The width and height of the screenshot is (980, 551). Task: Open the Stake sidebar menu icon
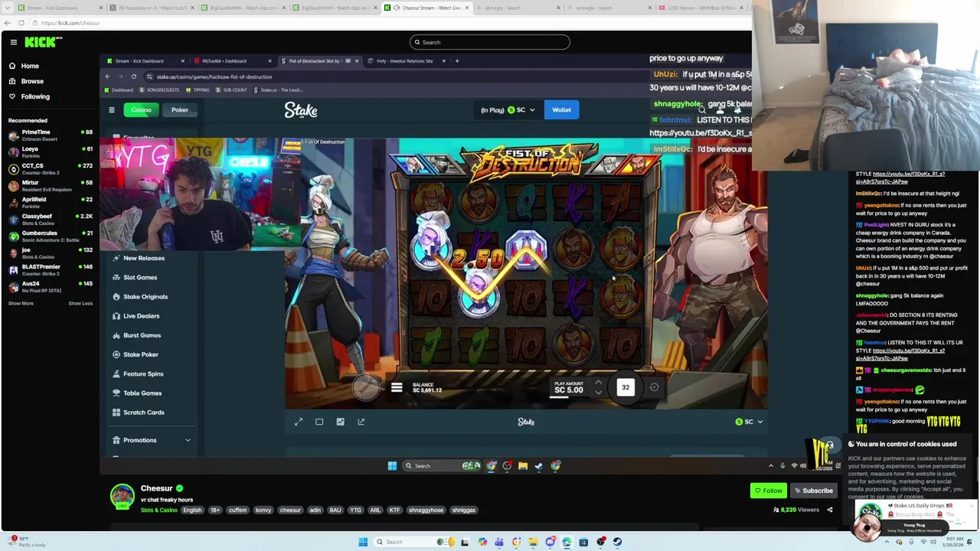(x=111, y=110)
